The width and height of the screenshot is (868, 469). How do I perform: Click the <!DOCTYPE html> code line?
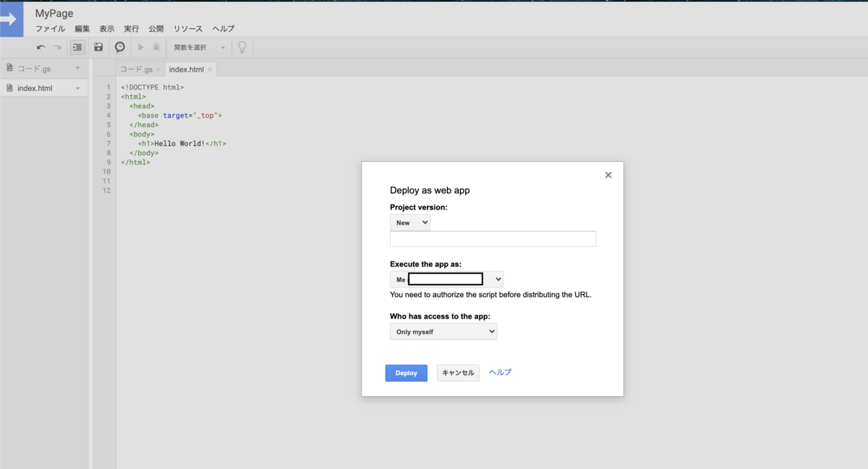pos(153,87)
